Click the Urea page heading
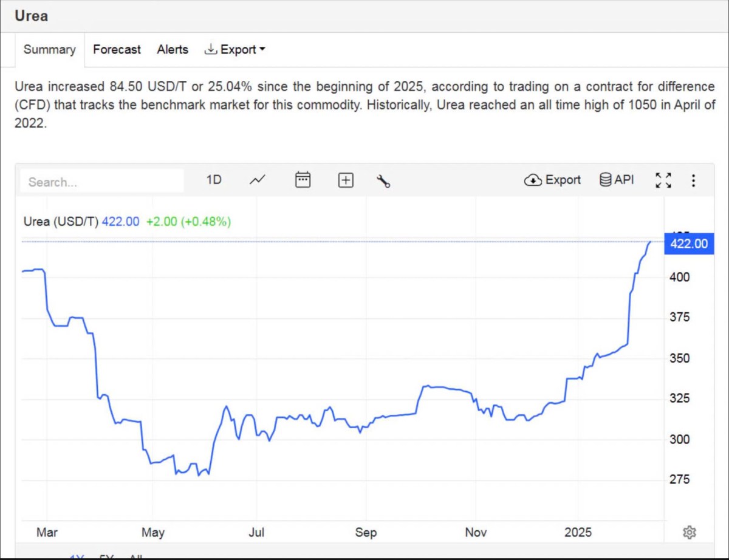This screenshot has width=729, height=560. [32, 16]
